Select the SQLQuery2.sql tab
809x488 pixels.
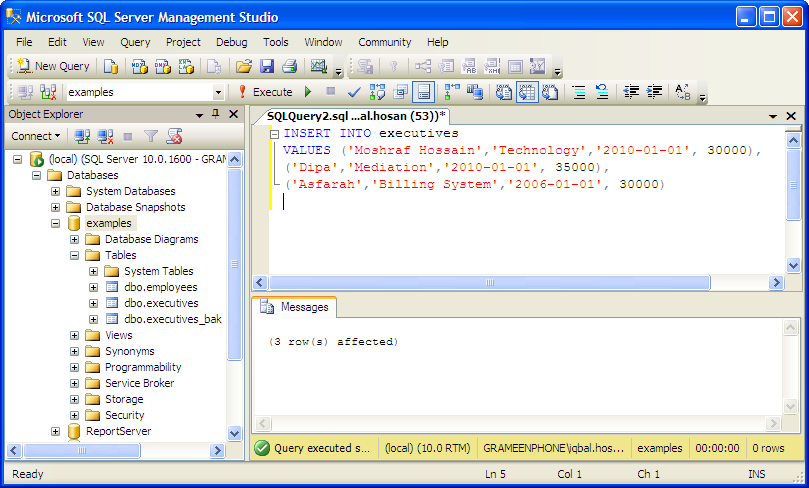tap(356, 116)
